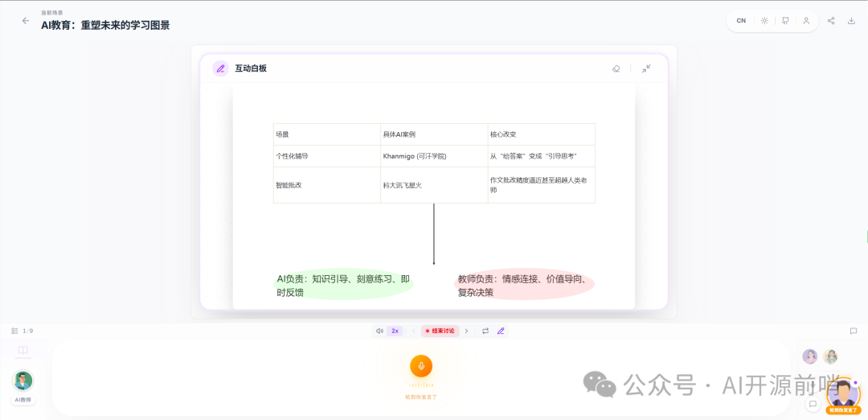Click the purple pen icon in playback bar
Image resolution: width=868 pixels, height=420 pixels.
point(501,331)
